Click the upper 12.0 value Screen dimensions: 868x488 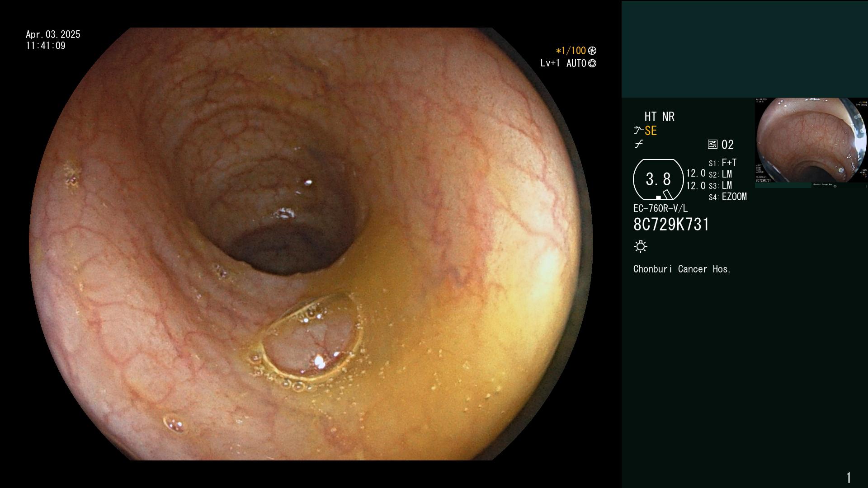pos(696,174)
